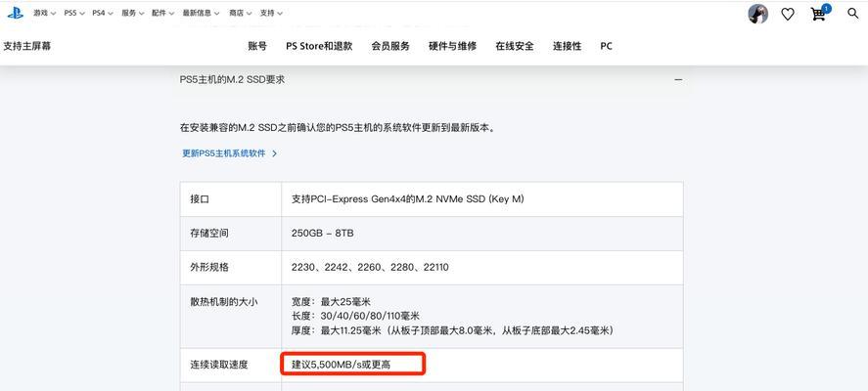Click the 接口 table header cell
868x391 pixels.
click(231, 199)
